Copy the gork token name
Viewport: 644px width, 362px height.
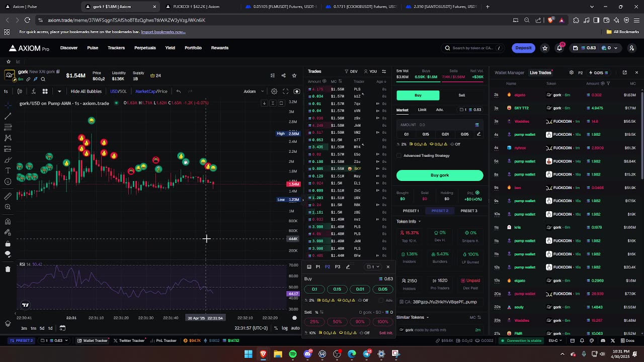[58, 72]
